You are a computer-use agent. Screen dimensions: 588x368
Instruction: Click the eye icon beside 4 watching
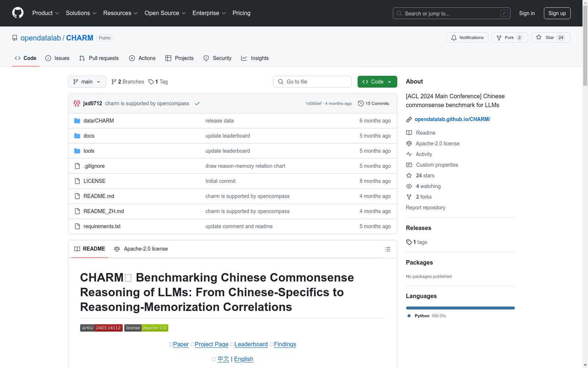coord(409,186)
